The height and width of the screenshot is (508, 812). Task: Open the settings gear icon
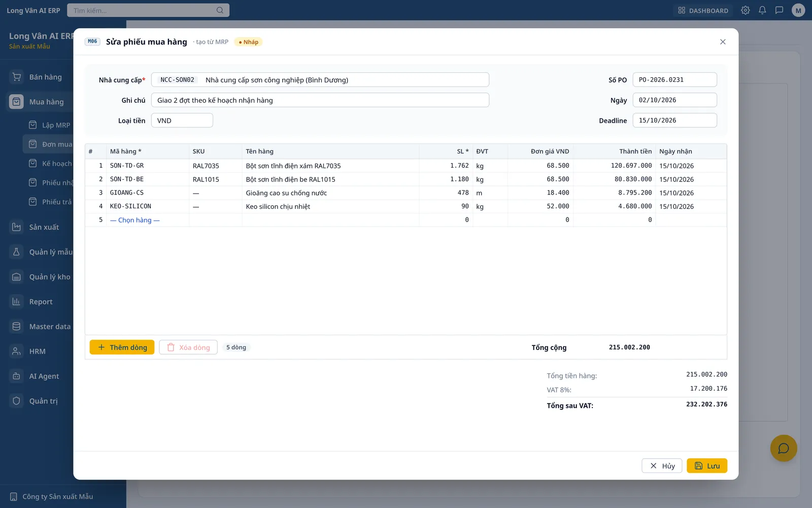click(745, 10)
